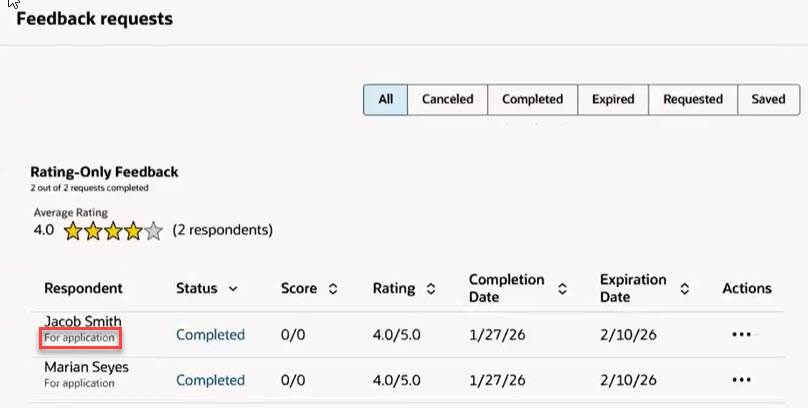Click the Respondent column header
The image size is (808, 408).
[x=83, y=288]
